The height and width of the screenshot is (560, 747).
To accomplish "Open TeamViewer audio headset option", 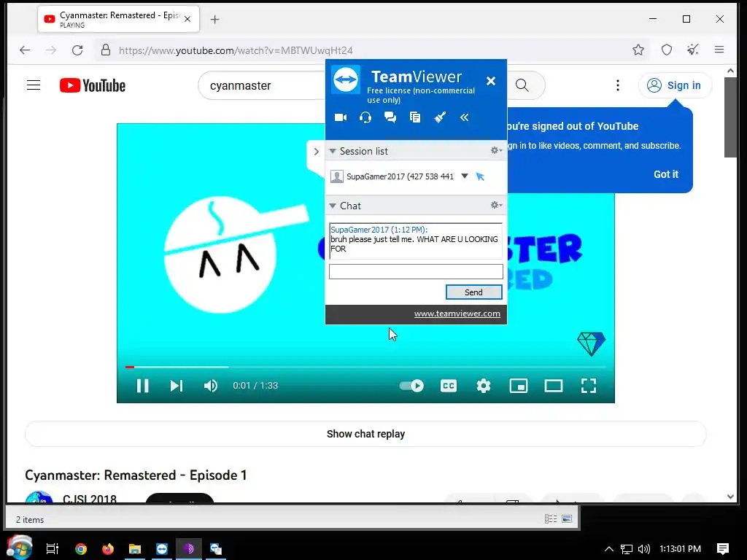I will pyautogui.click(x=365, y=117).
